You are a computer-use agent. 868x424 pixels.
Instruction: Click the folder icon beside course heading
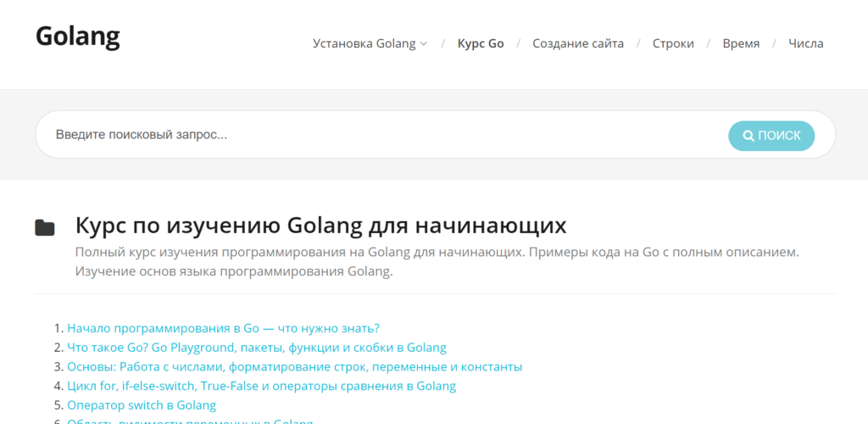(x=45, y=227)
